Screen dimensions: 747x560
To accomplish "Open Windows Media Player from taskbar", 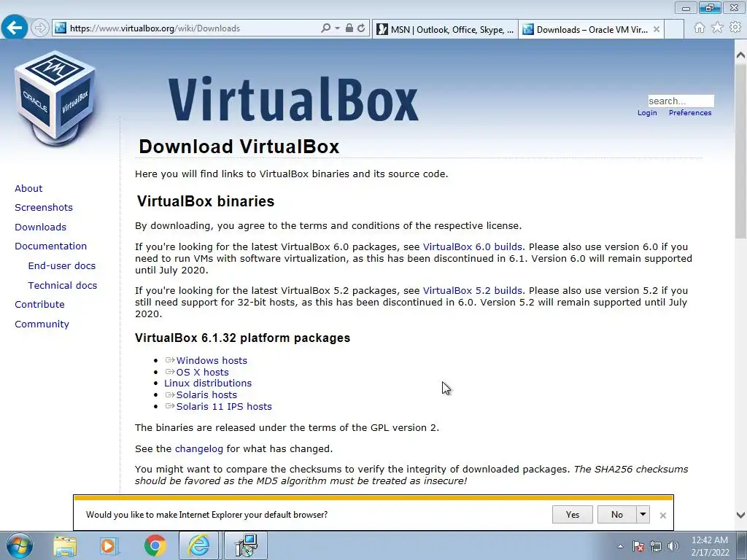I will (109, 545).
